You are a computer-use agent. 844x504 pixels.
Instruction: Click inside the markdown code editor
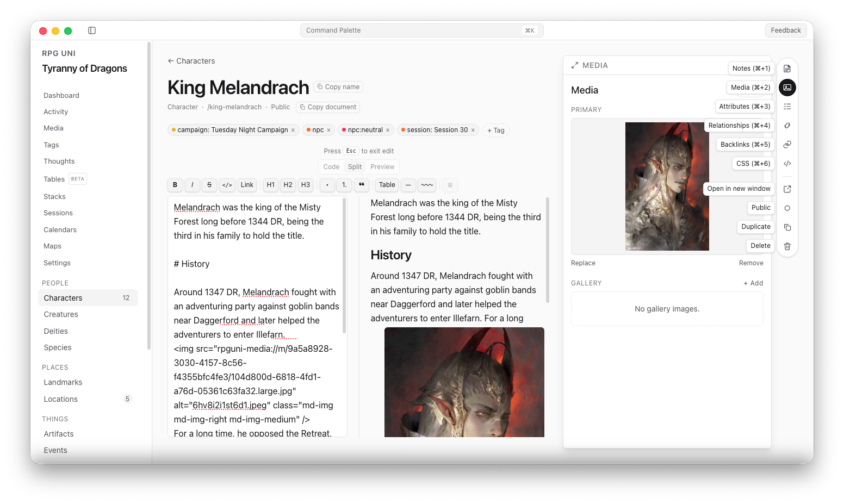[257, 316]
